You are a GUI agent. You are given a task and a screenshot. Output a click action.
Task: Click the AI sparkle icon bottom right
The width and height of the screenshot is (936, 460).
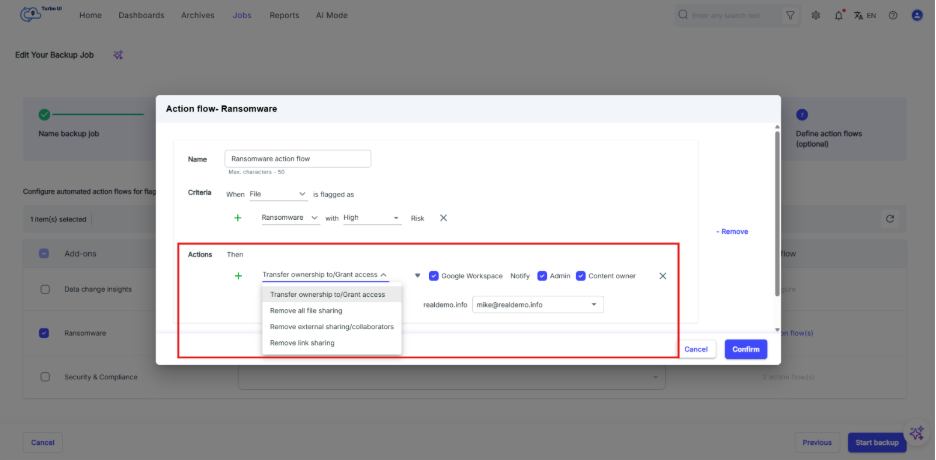click(916, 433)
